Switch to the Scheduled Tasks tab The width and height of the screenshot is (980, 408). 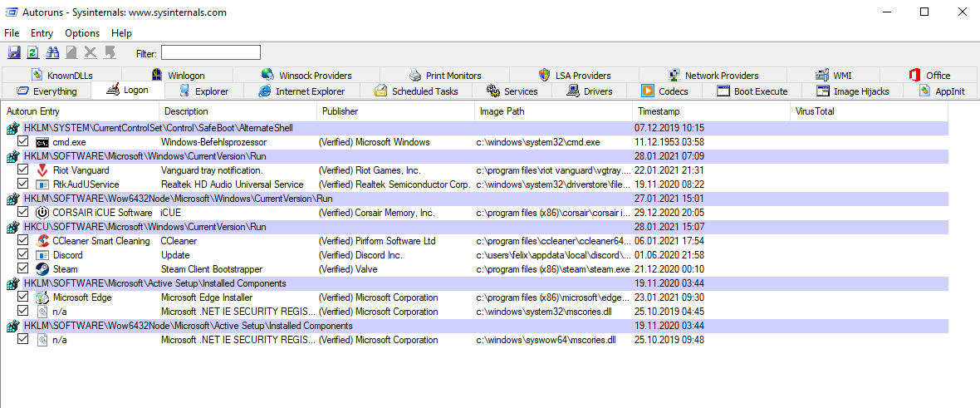[x=417, y=91]
